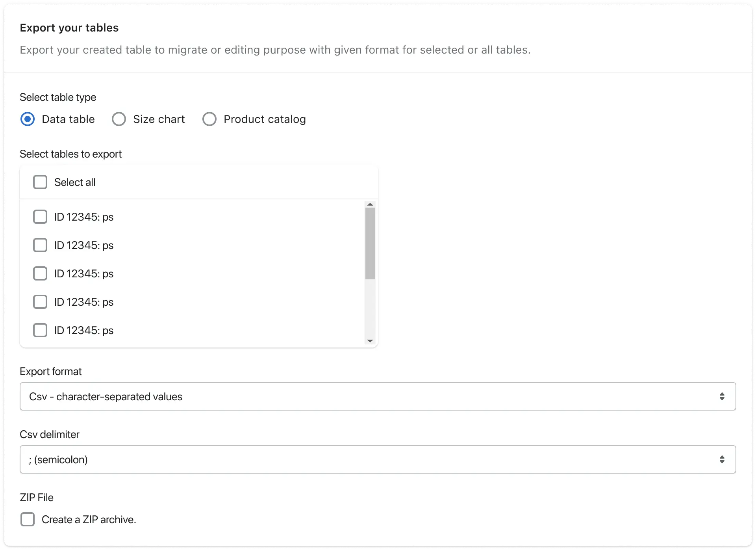
Task: Choose the Data table radio option
Action: tap(28, 119)
